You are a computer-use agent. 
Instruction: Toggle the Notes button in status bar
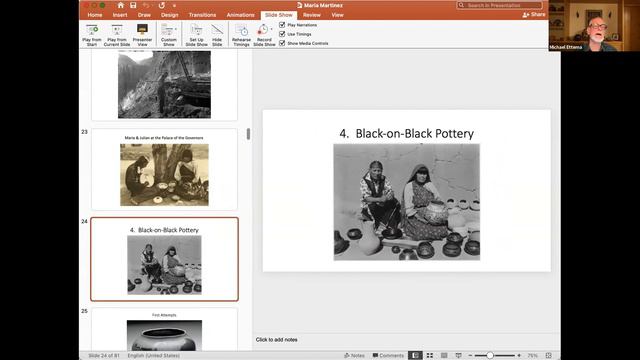354,356
